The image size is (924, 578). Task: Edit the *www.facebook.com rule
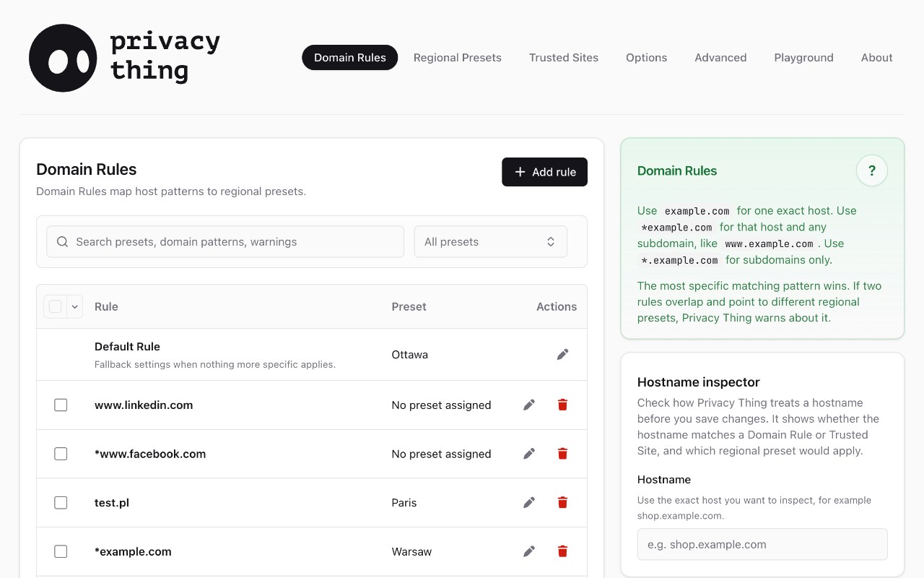click(529, 454)
